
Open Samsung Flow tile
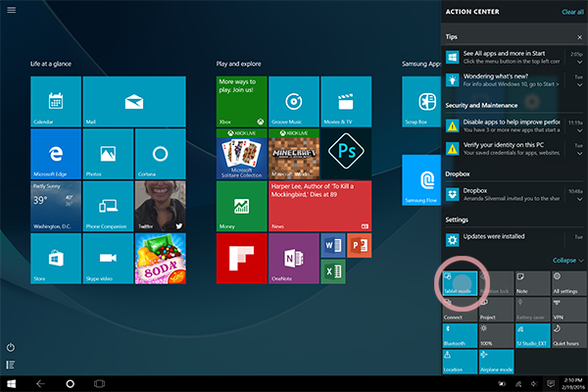(421, 180)
